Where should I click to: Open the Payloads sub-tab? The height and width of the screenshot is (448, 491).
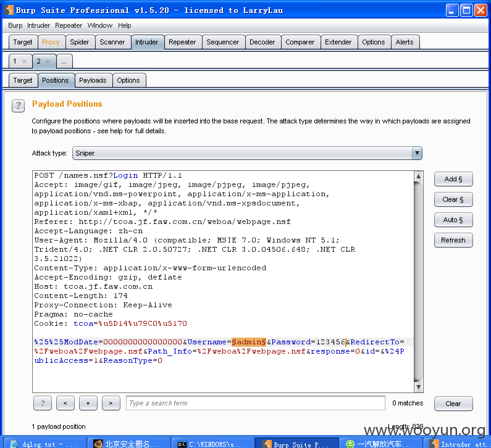coord(93,80)
